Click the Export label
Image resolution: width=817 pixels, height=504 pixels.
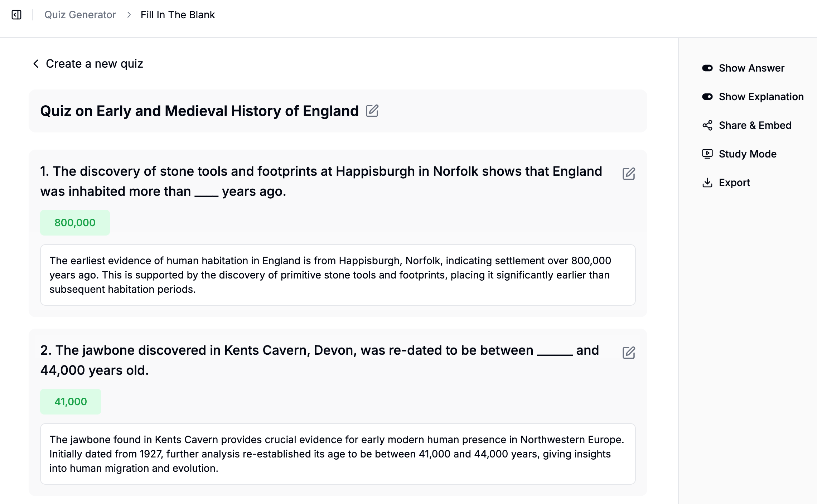point(734,183)
